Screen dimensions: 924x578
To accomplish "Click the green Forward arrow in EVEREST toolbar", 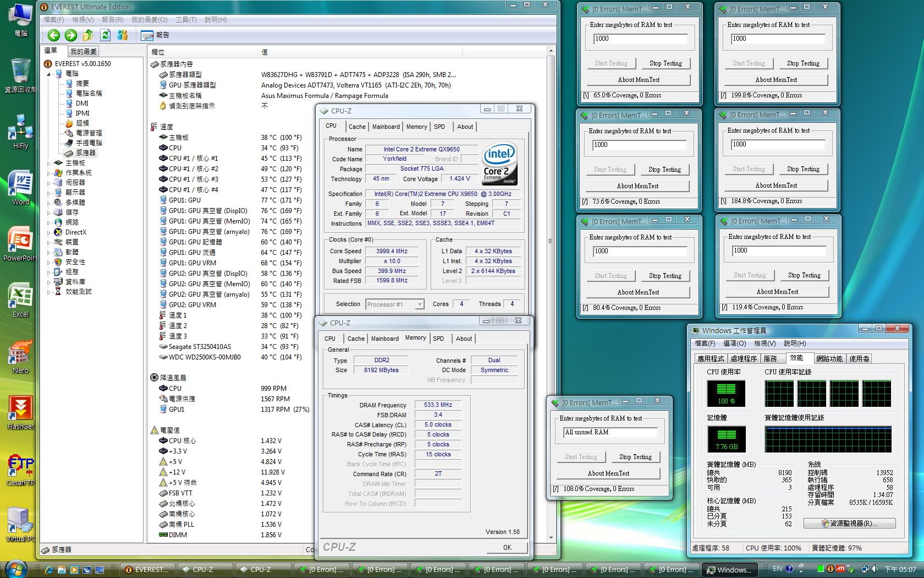I will pos(71,35).
